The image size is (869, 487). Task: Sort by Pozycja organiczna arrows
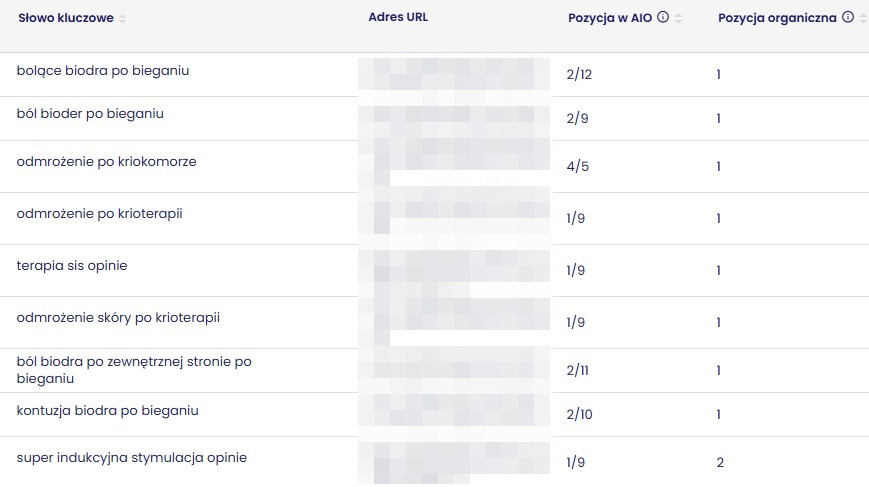click(x=863, y=19)
